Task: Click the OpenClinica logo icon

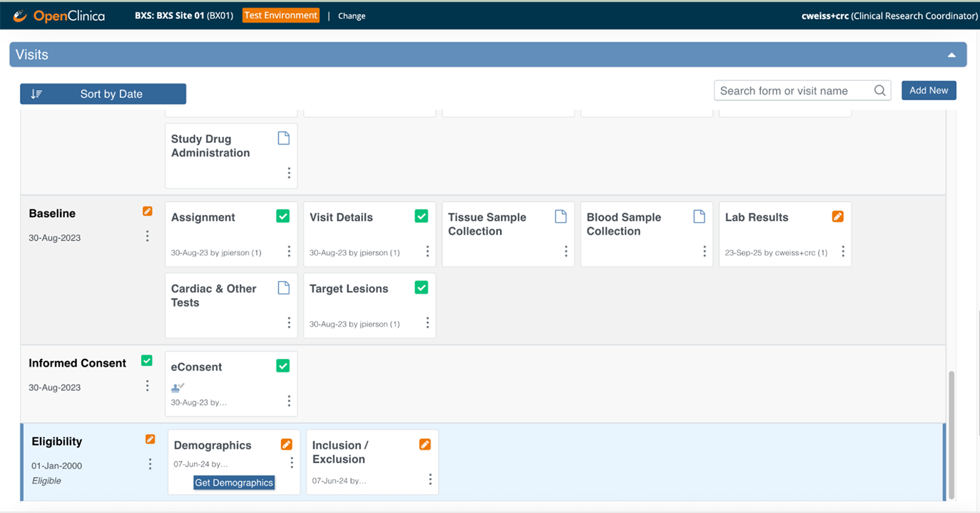Action: [20, 16]
